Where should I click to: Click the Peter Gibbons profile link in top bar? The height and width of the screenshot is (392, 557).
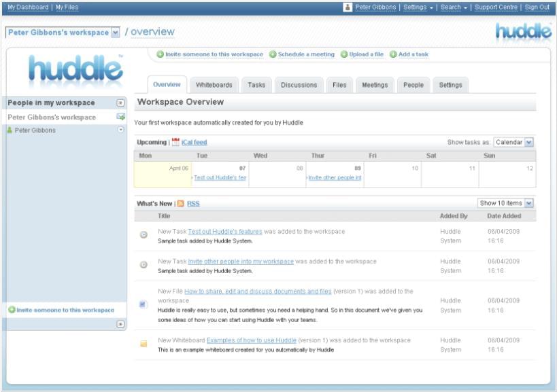point(375,7)
